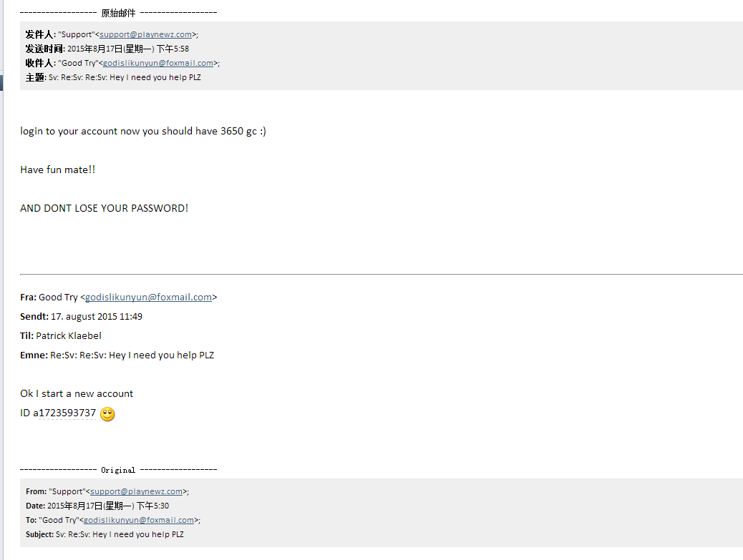Click the Sendt date 17. august 2015

pos(96,317)
